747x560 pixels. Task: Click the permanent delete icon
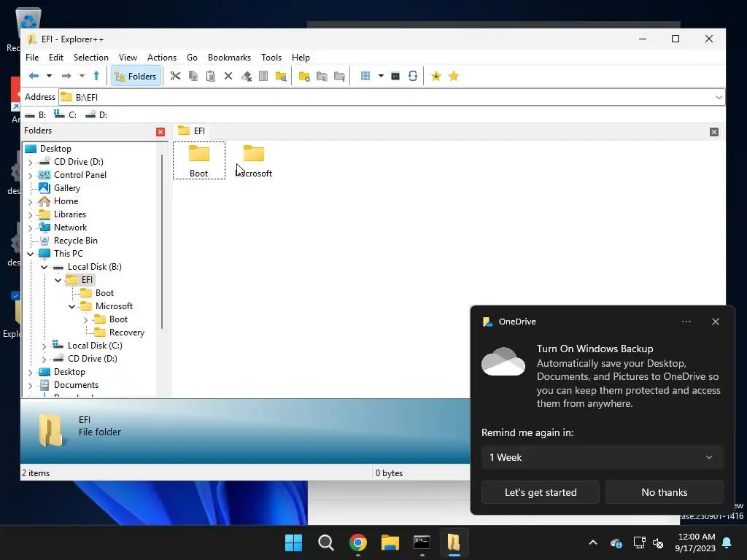[246, 76]
